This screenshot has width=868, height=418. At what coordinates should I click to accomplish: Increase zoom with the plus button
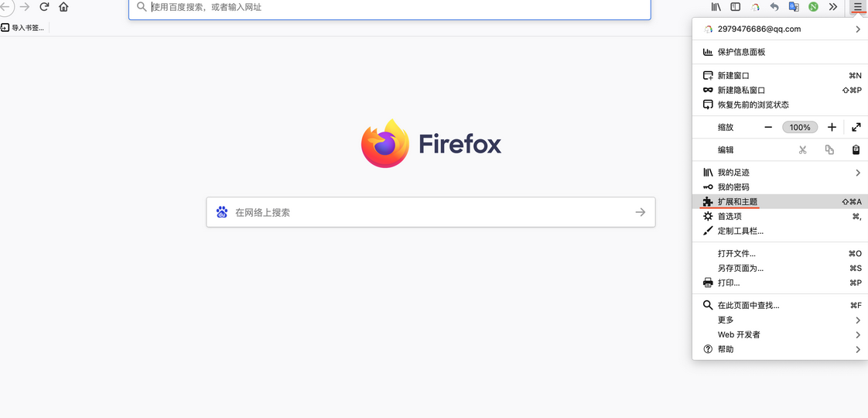(x=832, y=127)
